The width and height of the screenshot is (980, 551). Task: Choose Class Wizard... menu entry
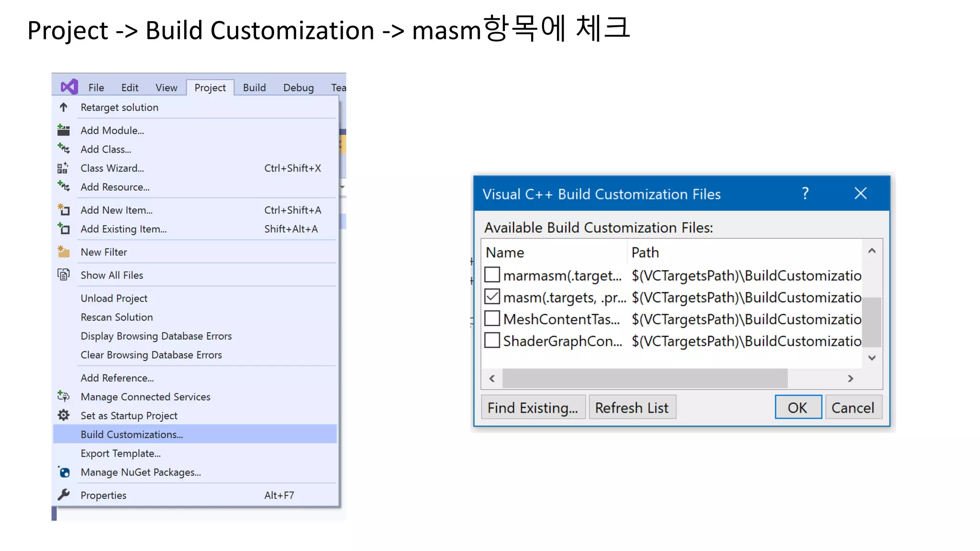(195, 168)
